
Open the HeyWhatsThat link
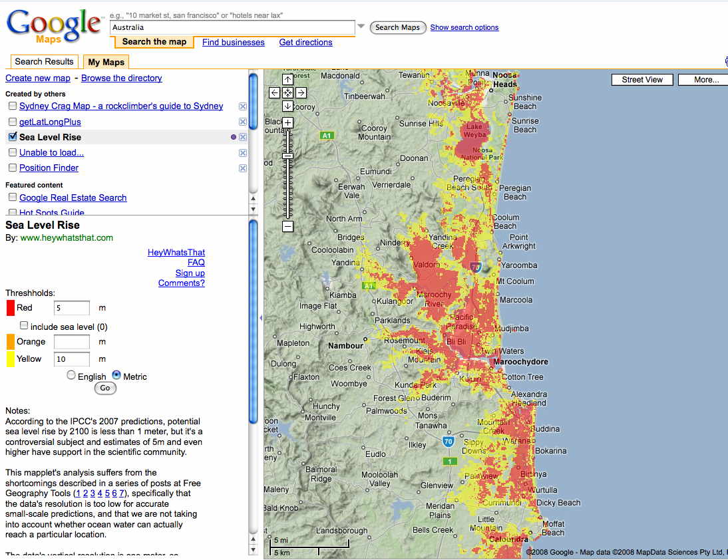[x=176, y=252]
